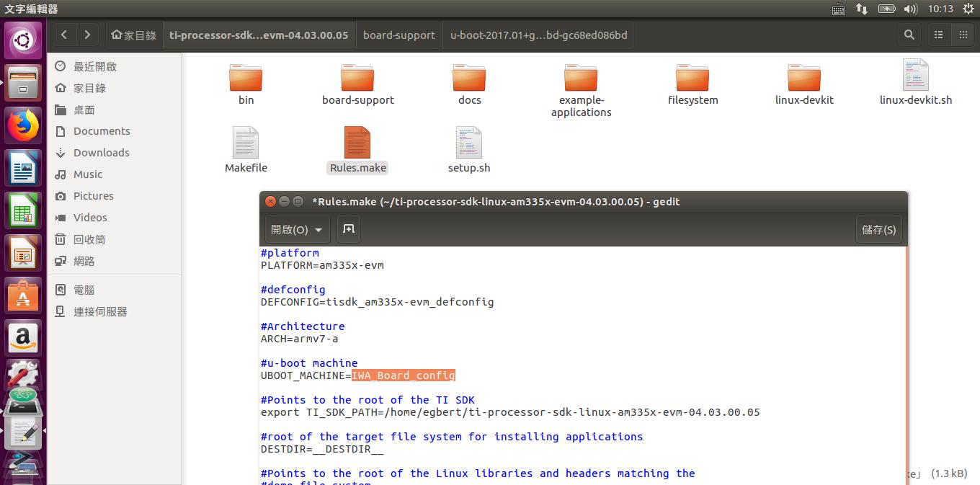Switch to the gedit text editor dock icon
Viewport: 980px width, 485px height.
click(x=23, y=432)
